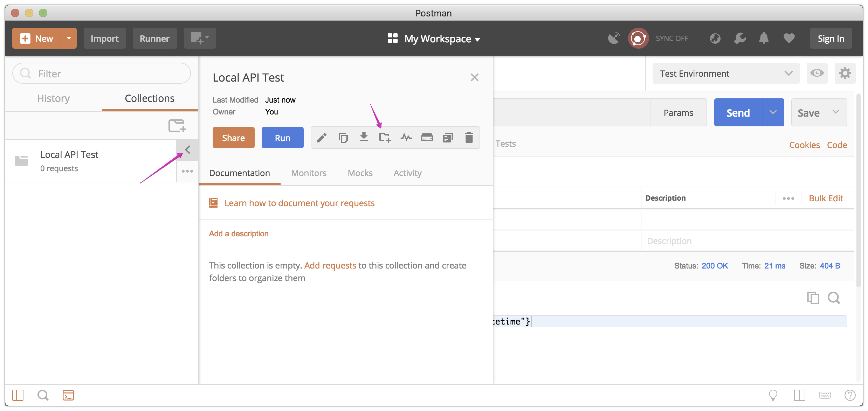
Task: Open the Postman console from bottom bar
Action: (68, 395)
